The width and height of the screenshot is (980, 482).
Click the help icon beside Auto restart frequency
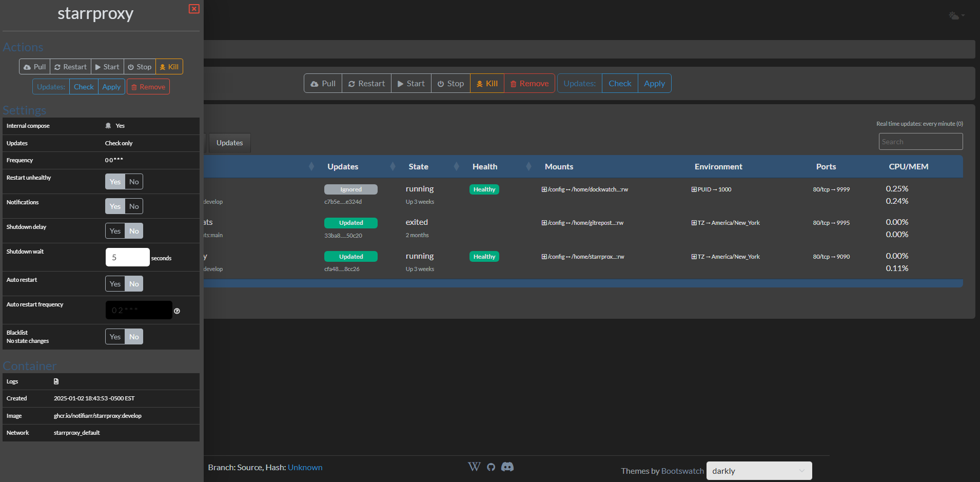(177, 311)
